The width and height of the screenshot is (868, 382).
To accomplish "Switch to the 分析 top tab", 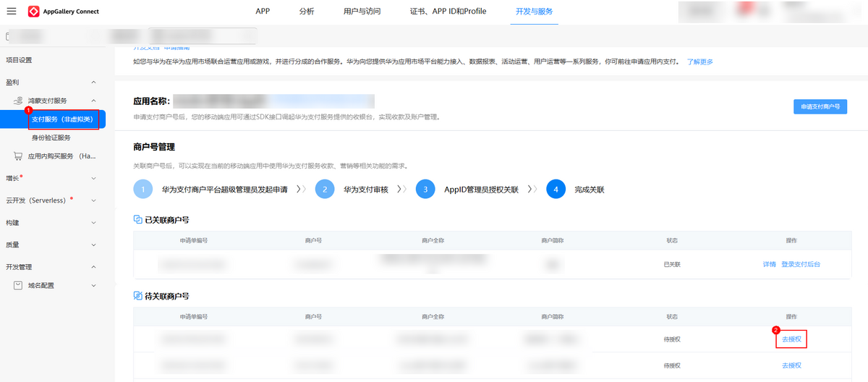I will pyautogui.click(x=306, y=12).
